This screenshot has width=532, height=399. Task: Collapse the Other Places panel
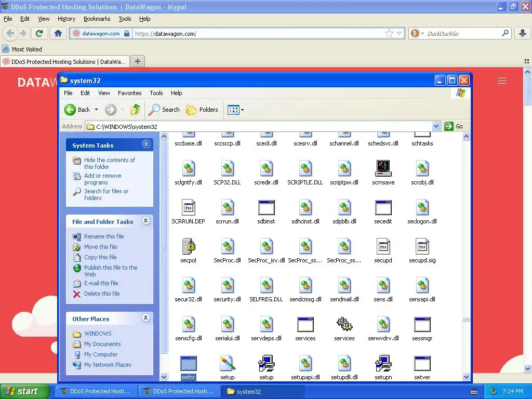coord(146,318)
